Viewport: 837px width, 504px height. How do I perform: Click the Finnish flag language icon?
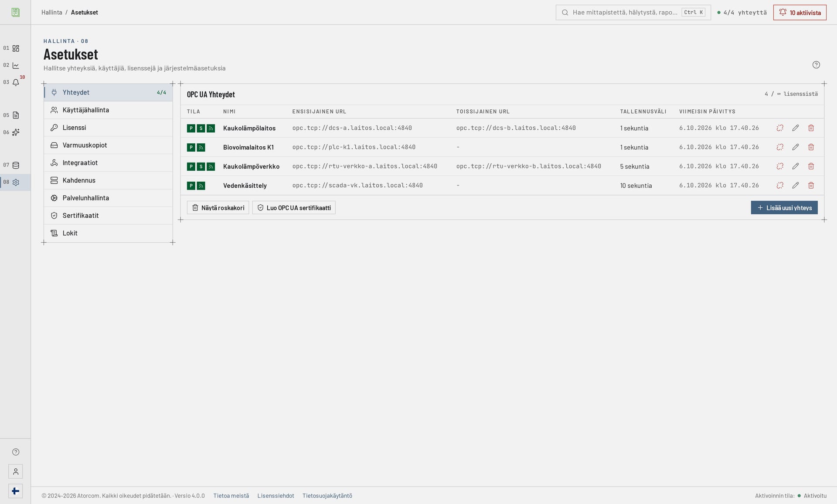16,491
